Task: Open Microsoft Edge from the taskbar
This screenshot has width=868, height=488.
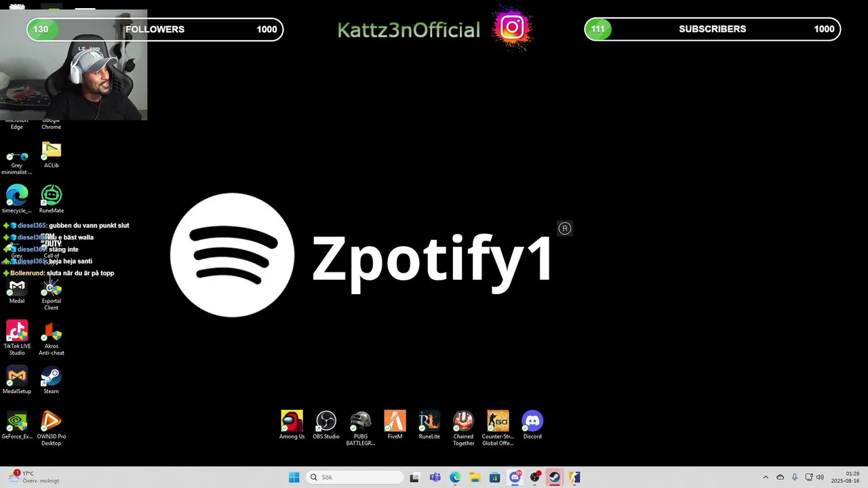Action: click(455, 477)
